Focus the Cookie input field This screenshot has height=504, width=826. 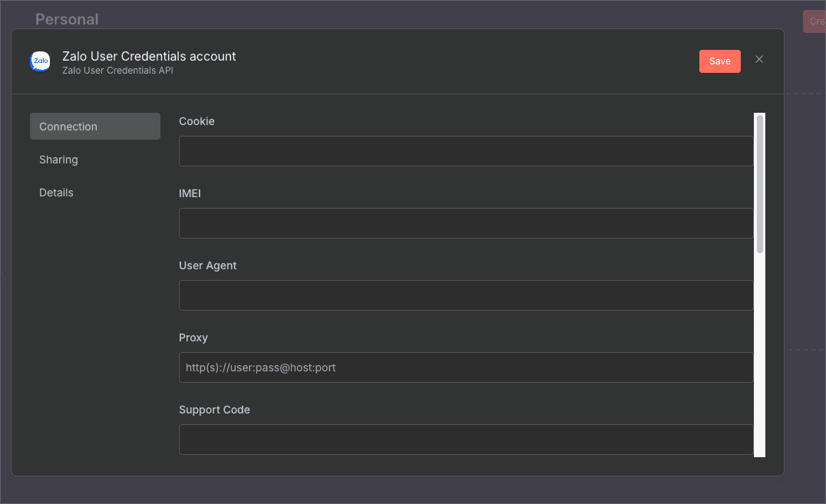pyautogui.click(x=465, y=151)
